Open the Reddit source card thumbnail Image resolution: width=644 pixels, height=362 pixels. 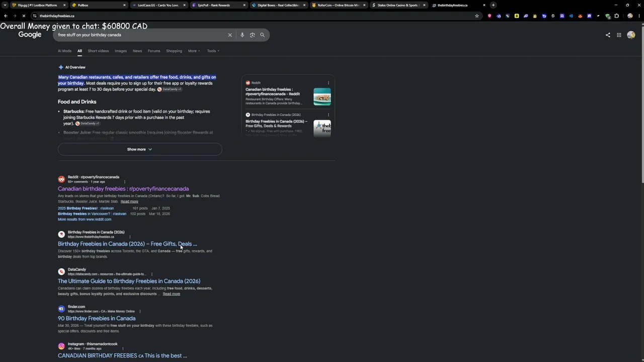pos(322,97)
